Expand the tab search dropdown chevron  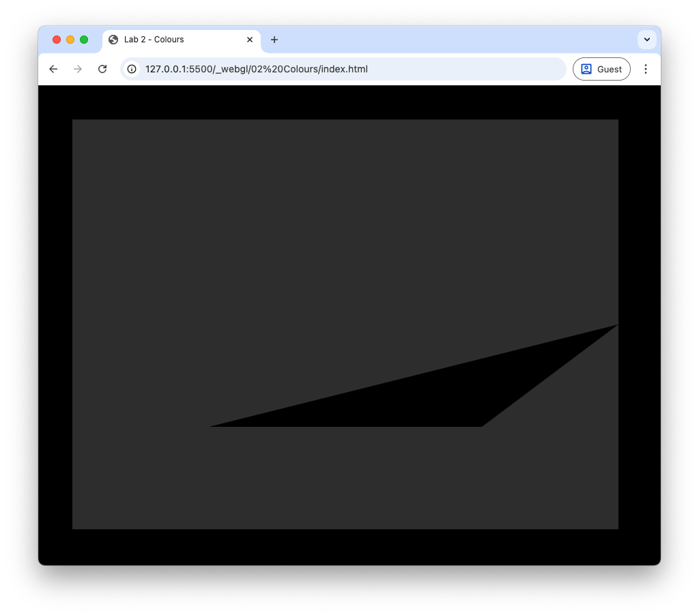pos(646,40)
